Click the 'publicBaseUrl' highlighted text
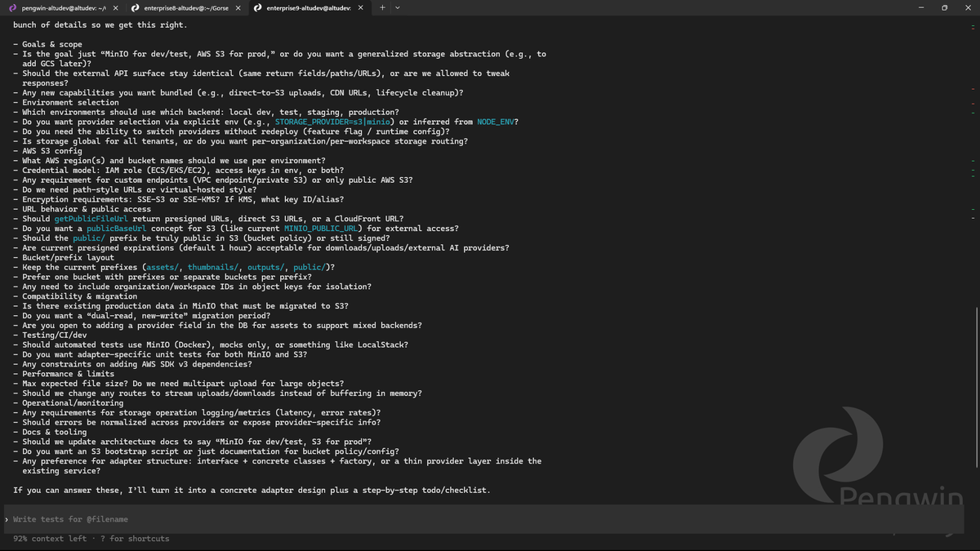980x551 pixels. (118, 229)
